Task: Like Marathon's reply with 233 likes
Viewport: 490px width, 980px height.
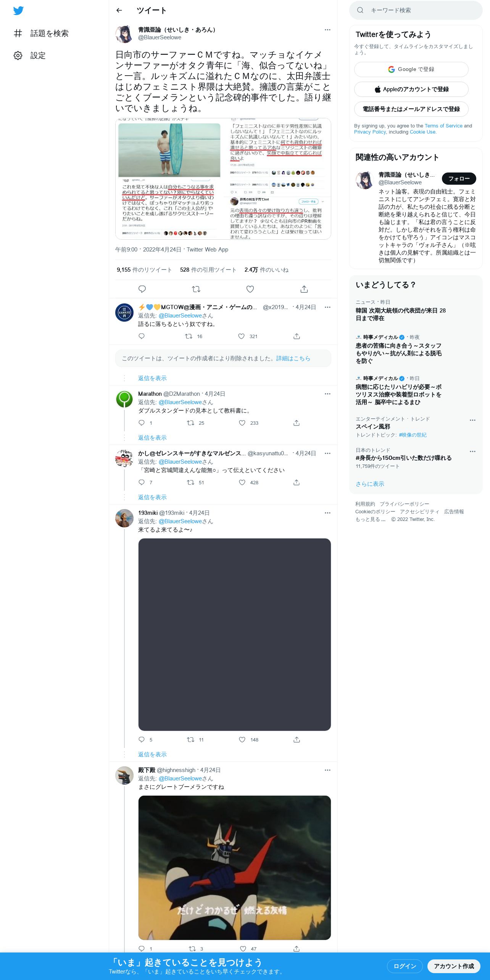Action: 242,423
